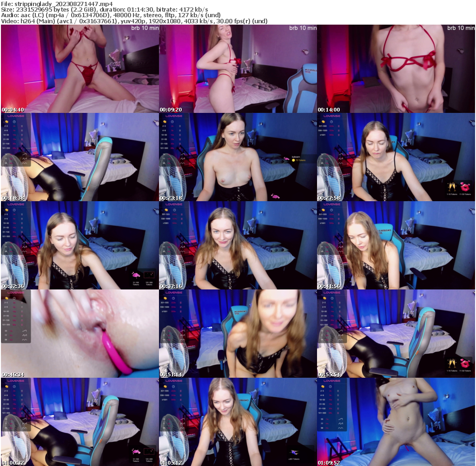Select the champagne glasses 1-10 Tokens icon
The image size is (476, 466).
(x=452, y=187)
